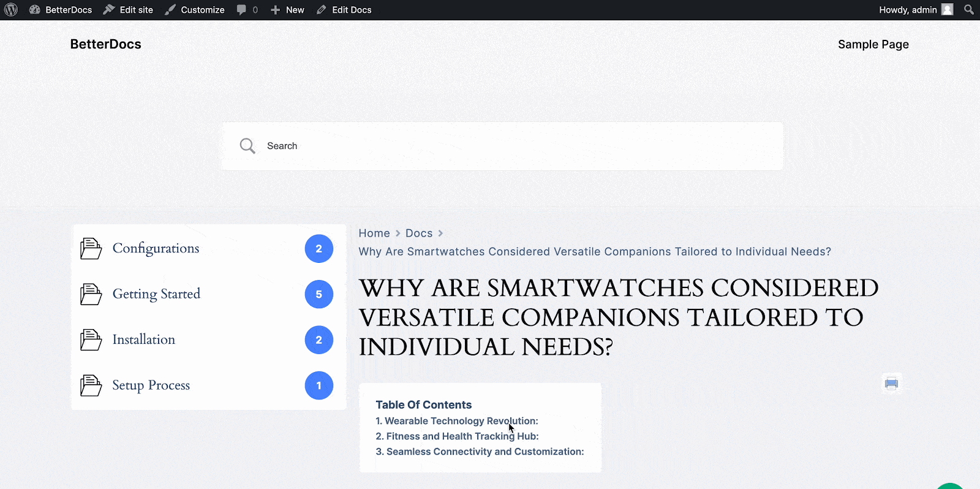Open Setup Process category

(151, 385)
